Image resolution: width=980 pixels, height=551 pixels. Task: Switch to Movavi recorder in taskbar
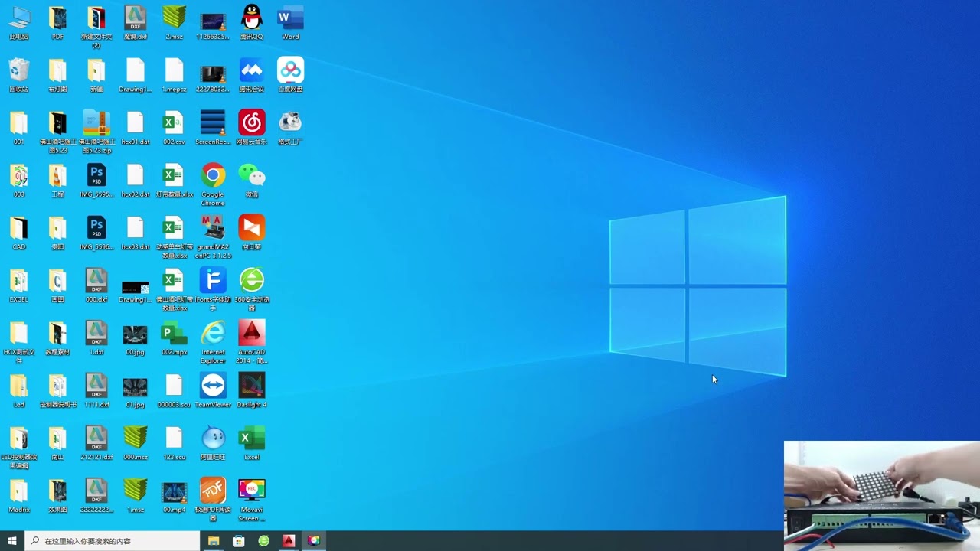click(x=313, y=540)
